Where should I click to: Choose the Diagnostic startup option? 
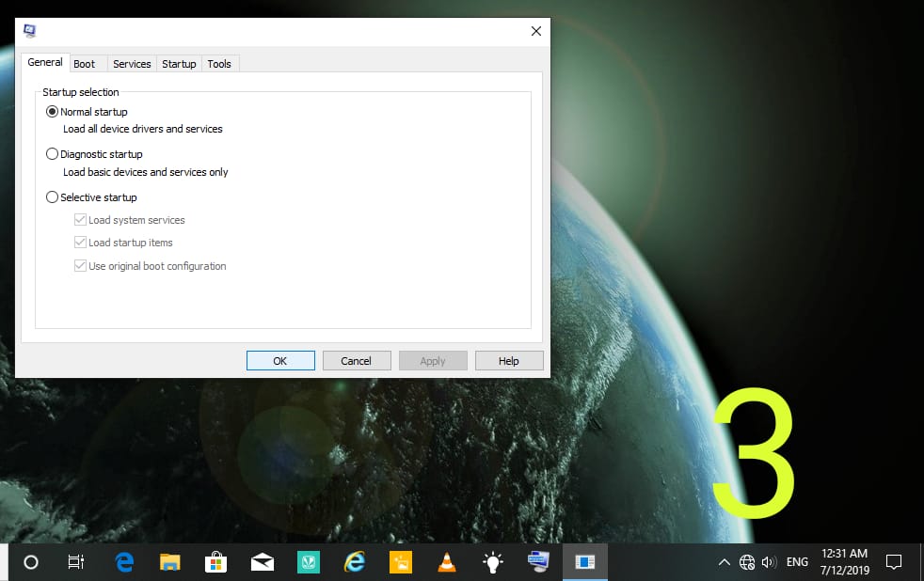(x=52, y=154)
